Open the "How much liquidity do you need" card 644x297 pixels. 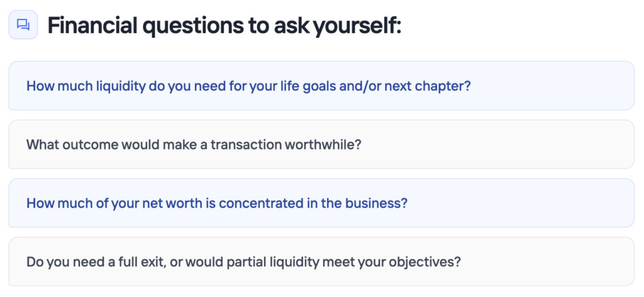point(321,86)
